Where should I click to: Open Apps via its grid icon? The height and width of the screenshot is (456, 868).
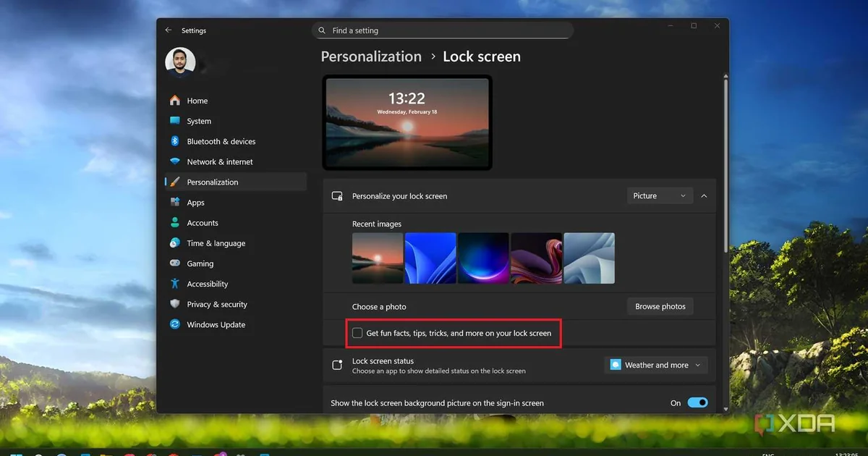point(175,203)
